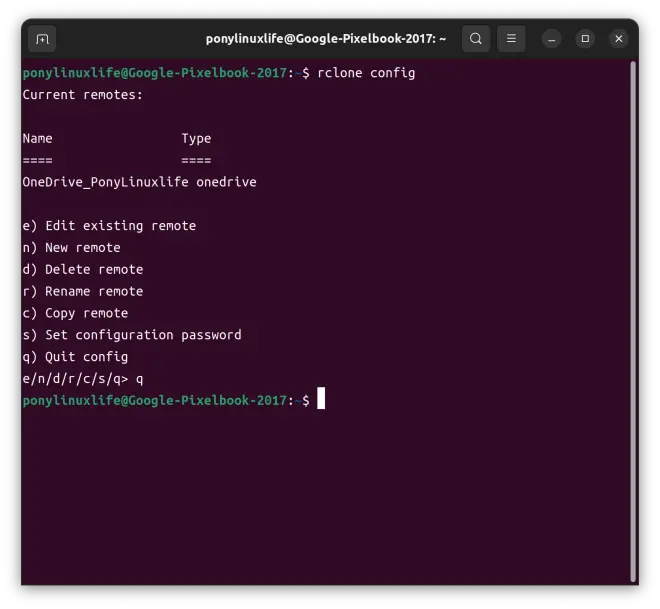660x609 pixels.
Task: Click the 'Quit config' option line
Action: tap(75, 357)
